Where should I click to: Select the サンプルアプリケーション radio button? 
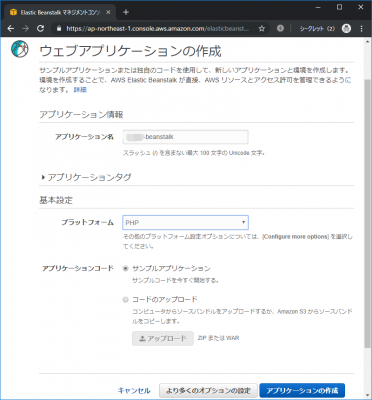coord(125,269)
